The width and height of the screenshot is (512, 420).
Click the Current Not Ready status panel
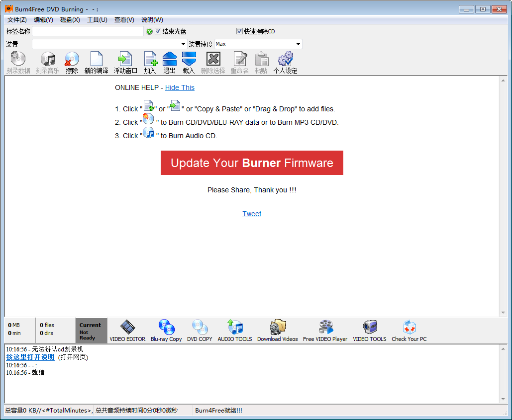click(92, 331)
